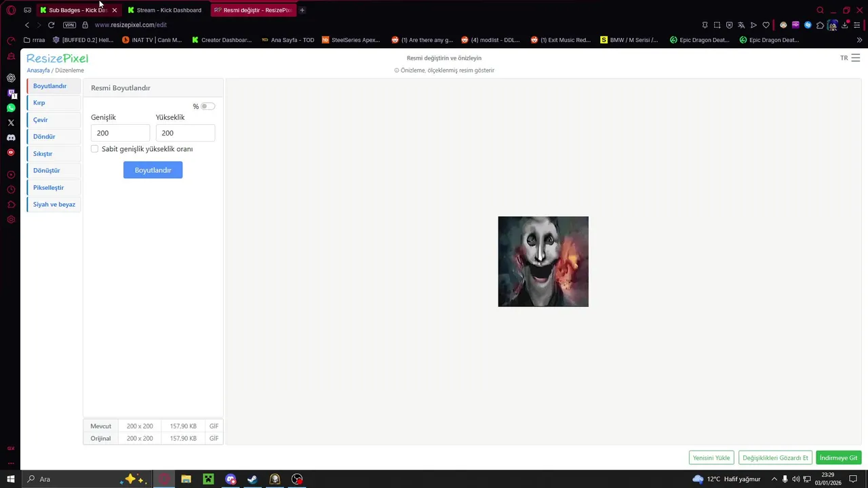Open a new browser tab with plus
This screenshot has width=868, height=488.
302,10
